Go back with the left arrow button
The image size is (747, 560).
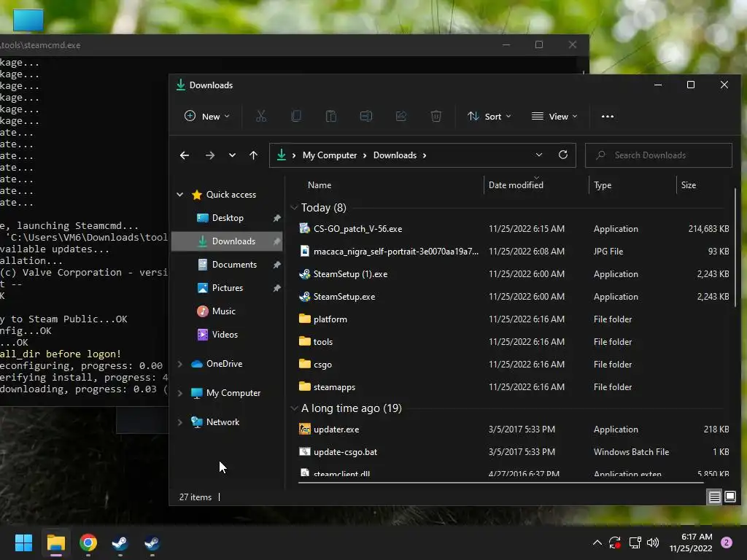click(x=185, y=155)
